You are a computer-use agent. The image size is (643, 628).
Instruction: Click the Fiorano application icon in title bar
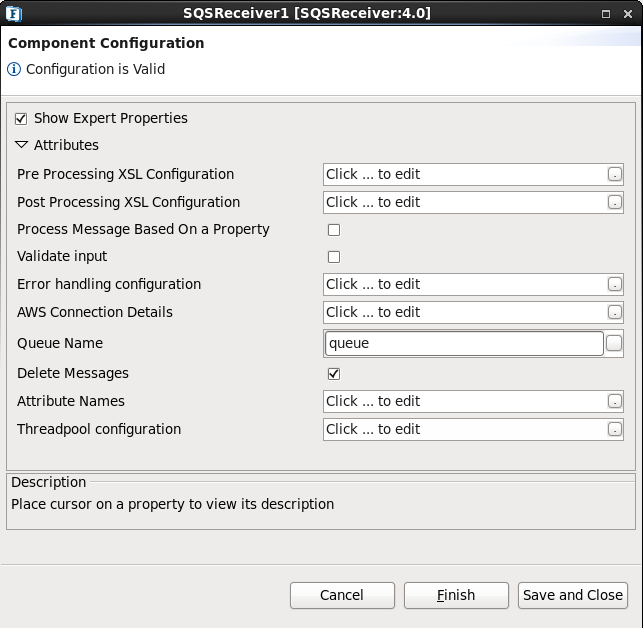14,14
